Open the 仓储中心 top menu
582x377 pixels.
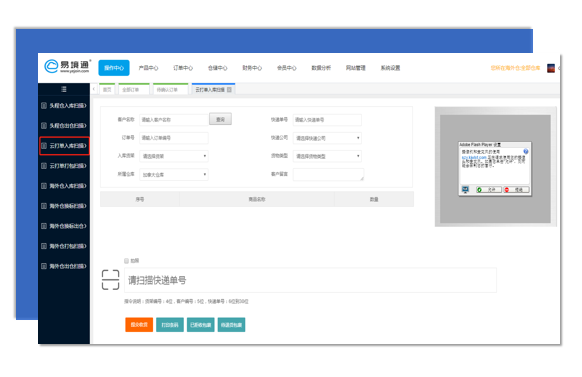pyautogui.click(x=218, y=68)
